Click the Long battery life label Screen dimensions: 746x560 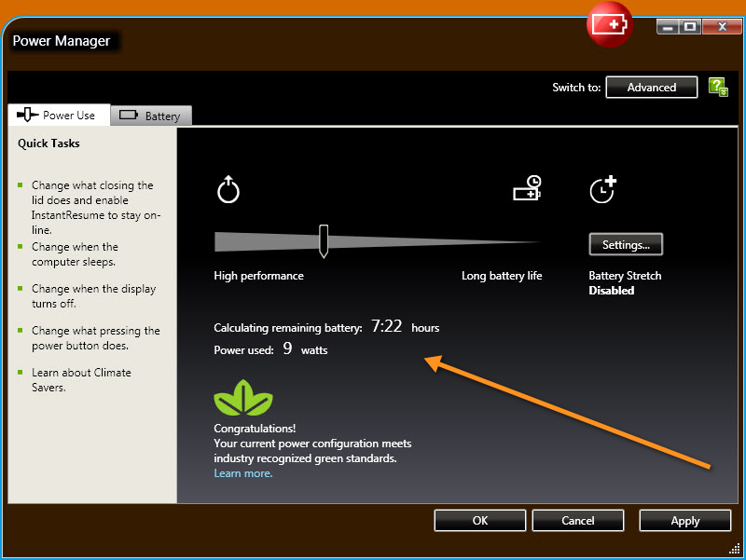point(502,276)
